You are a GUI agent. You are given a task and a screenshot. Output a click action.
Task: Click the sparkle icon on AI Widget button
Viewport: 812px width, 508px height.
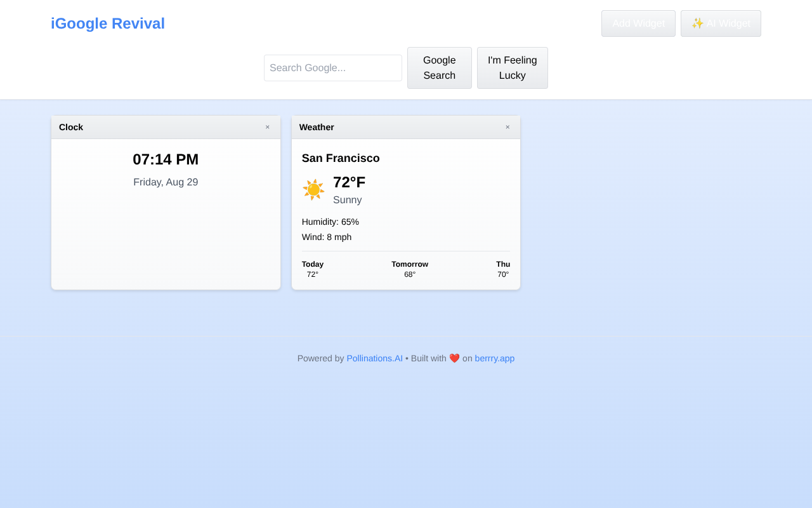[698, 23]
